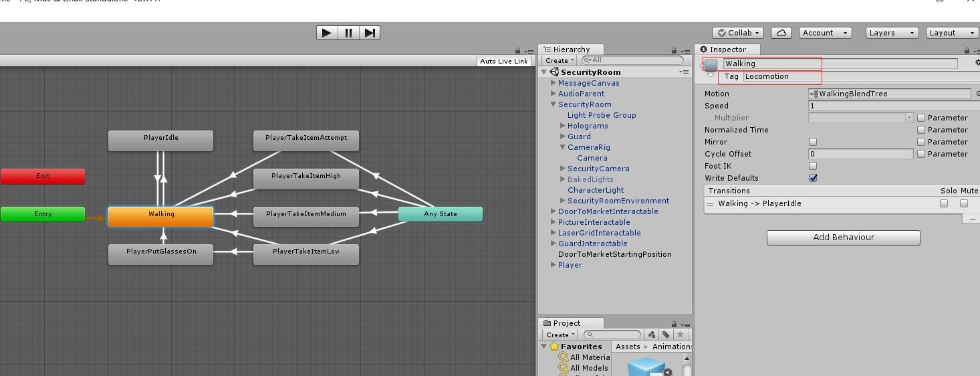Click the Auto Live Link button

(503, 61)
